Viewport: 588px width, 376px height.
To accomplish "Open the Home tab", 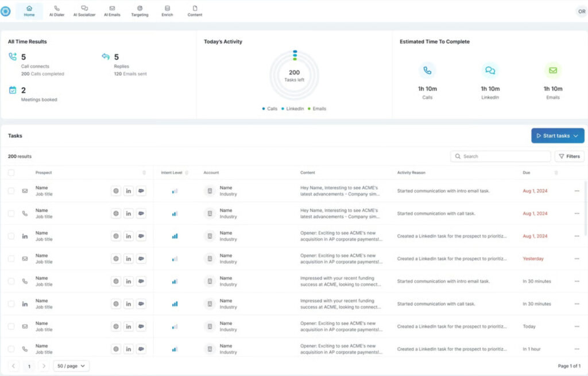I will 29,11.
